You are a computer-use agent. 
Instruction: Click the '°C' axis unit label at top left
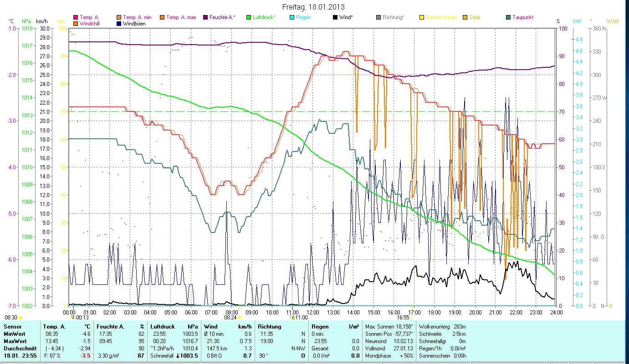coord(11,21)
